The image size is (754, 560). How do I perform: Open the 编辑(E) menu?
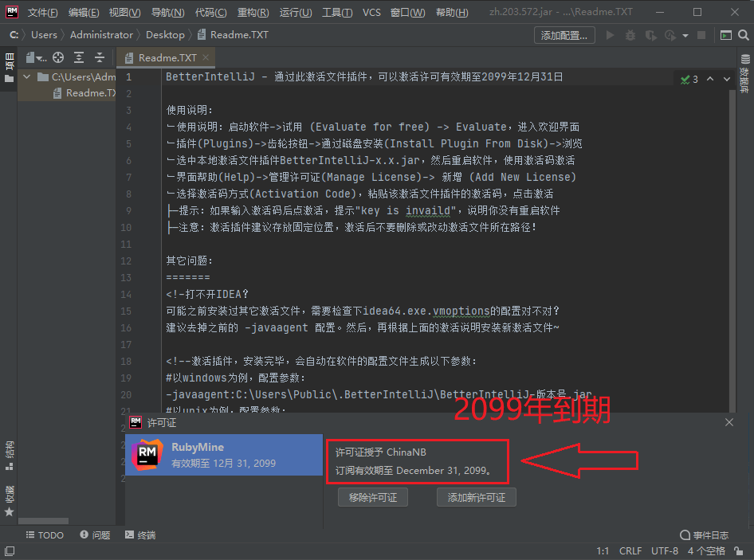84,13
